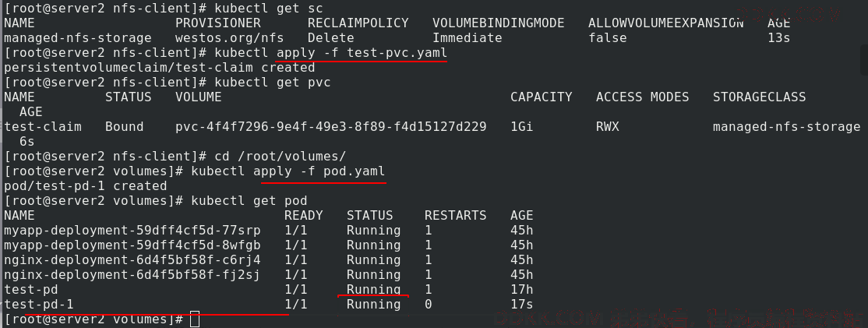
Task: Click managed-nfs-storage under the sc NAME column
Action: [77, 38]
